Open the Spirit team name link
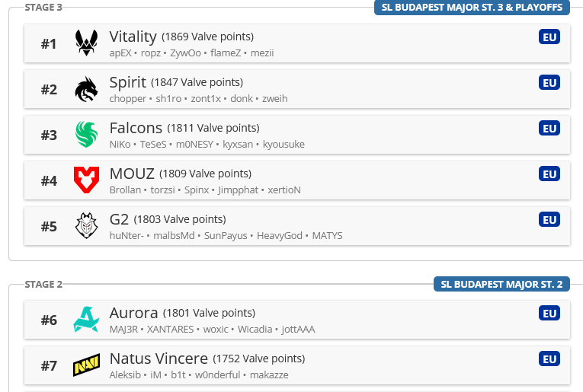Image resolution: width=583 pixels, height=392 pixels. tap(127, 82)
